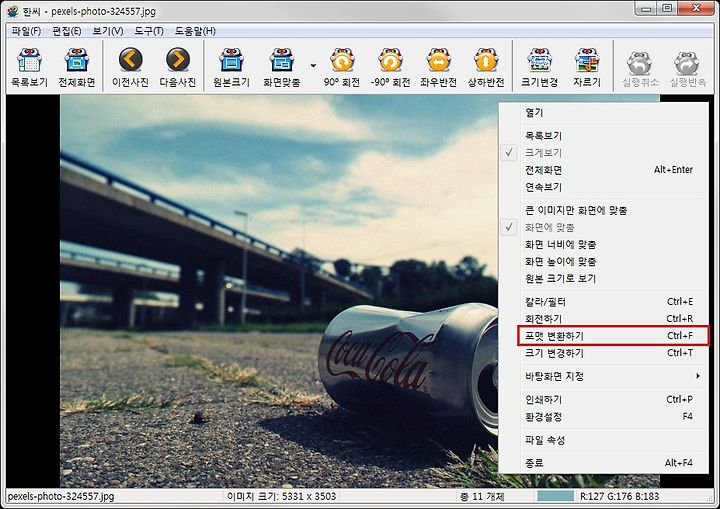Image resolution: width=720 pixels, height=509 pixels.
Task: Open the 도구(T) menu
Action: tap(149, 31)
